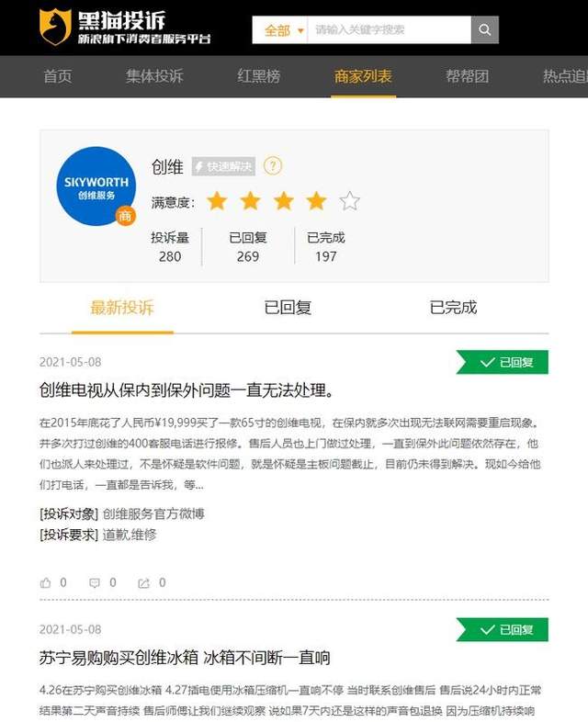Open complaint 苏宁易购购买创维冰箱 冰箱不间断一直响

(x=185, y=658)
